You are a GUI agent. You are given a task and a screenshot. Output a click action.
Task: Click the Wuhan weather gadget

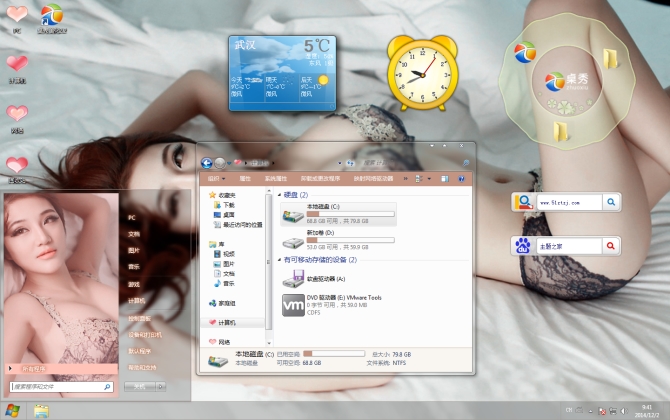tap(282, 73)
